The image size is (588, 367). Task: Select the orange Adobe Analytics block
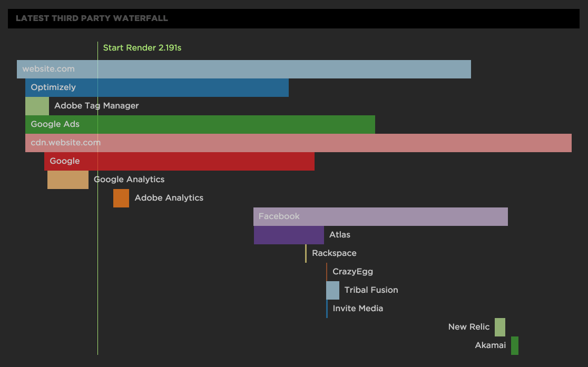(121, 198)
